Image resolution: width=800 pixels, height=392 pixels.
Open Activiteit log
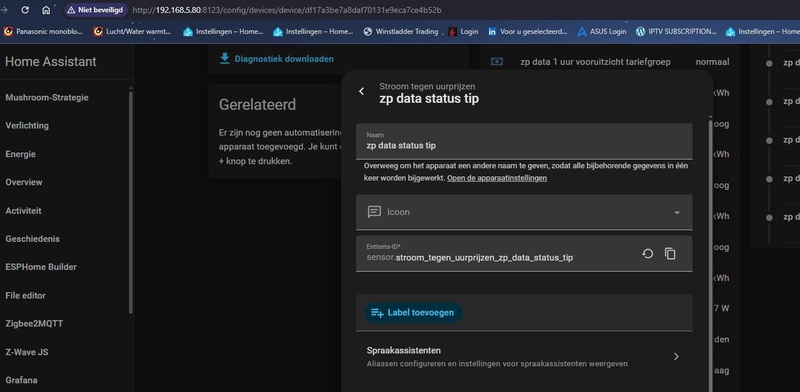tap(23, 211)
